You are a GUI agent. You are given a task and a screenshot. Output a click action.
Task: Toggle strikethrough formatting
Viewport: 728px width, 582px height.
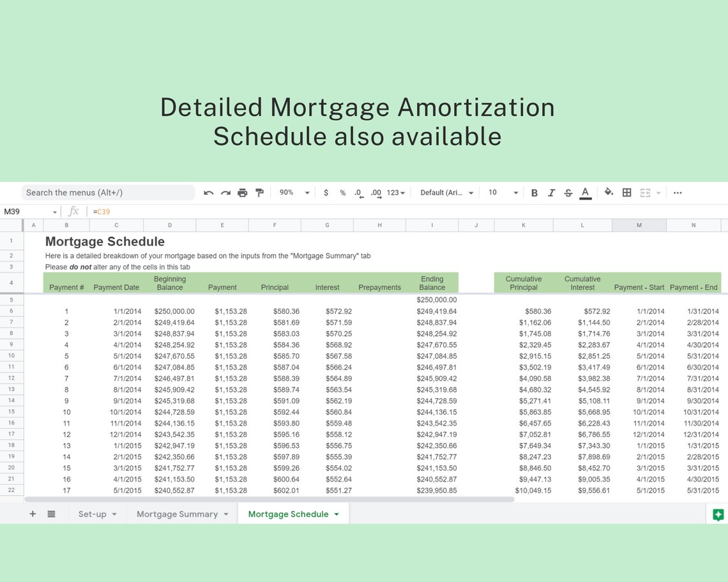568,192
